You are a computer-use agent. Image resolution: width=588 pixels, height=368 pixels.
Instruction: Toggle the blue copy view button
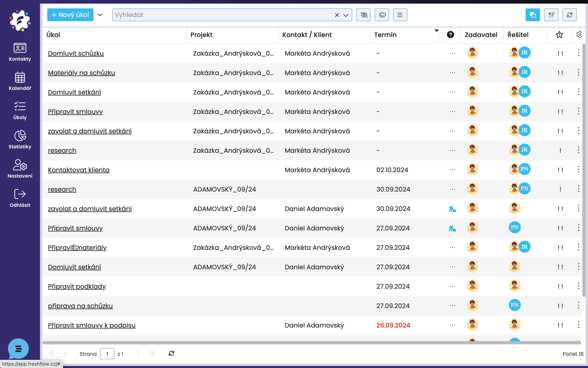click(532, 15)
